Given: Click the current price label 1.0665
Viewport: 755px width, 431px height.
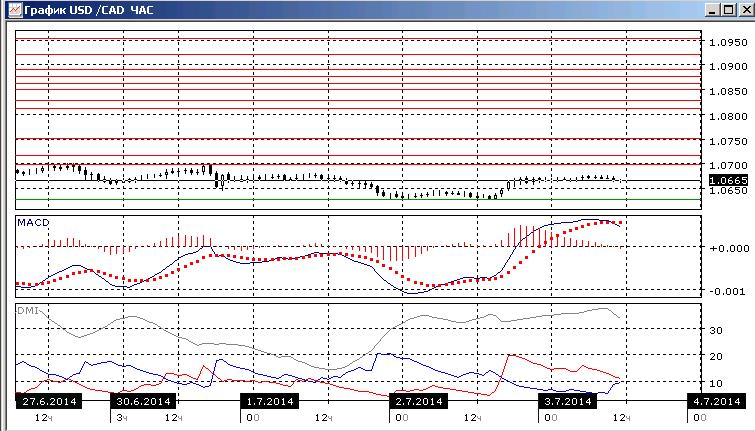Looking at the screenshot, I should pos(729,180).
